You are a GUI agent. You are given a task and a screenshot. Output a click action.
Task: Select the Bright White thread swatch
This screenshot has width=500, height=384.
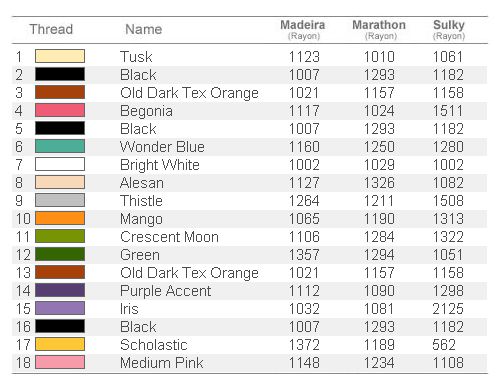click(x=60, y=164)
